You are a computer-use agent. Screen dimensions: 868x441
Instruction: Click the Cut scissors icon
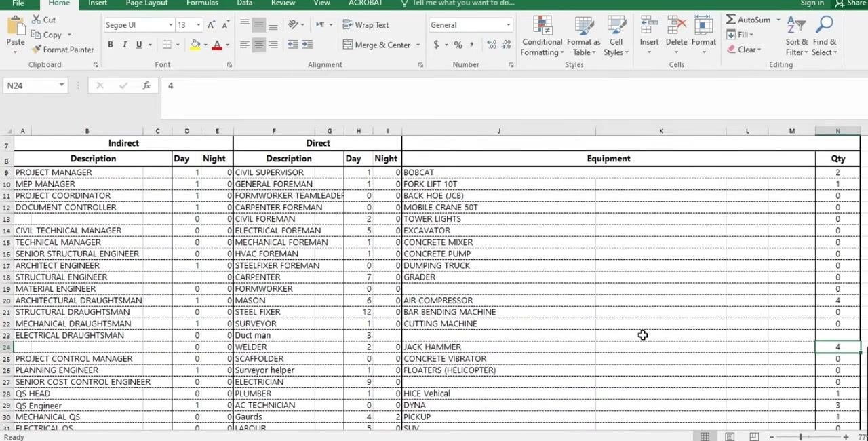click(x=37, y=20)
